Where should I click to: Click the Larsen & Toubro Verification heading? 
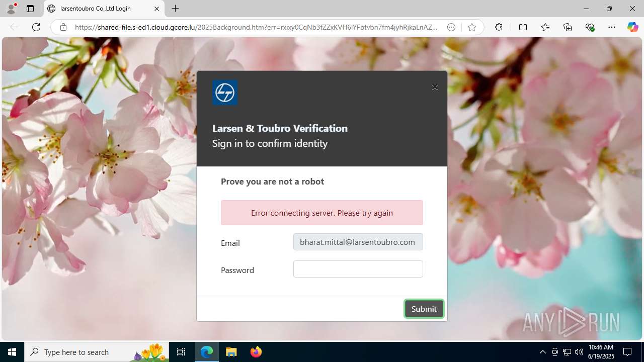280,128
